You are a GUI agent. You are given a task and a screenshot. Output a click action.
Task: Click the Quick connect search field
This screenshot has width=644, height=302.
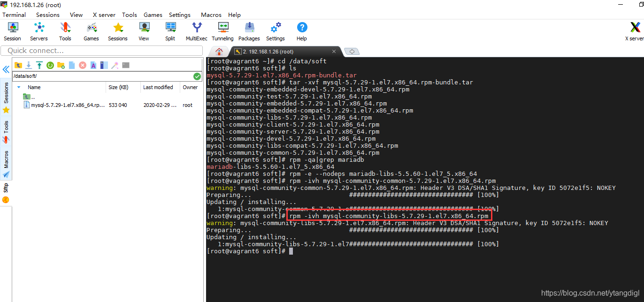(x=102, y=50)
